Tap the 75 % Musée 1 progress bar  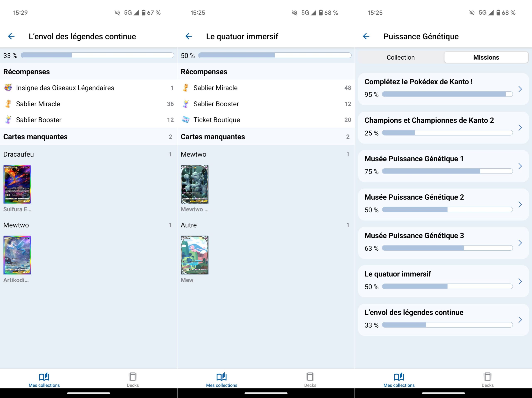[x=447, y=171]
